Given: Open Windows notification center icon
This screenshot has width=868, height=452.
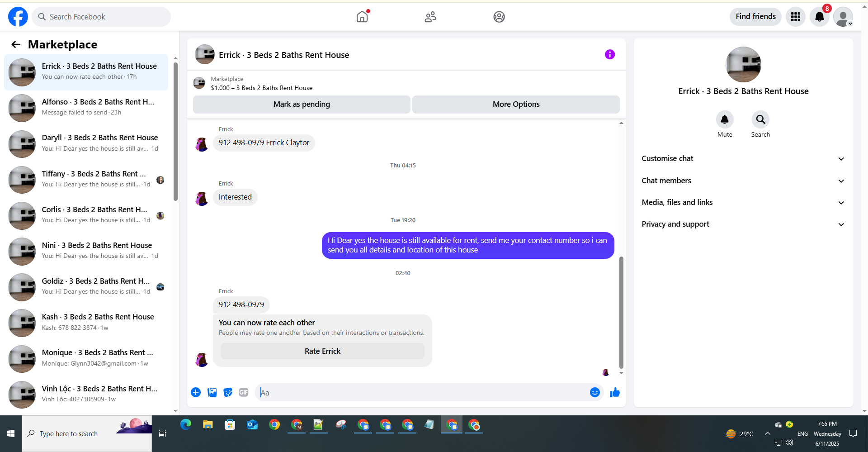Looking at the screenshot, I should pyautogui.click(x=853, y=433).
